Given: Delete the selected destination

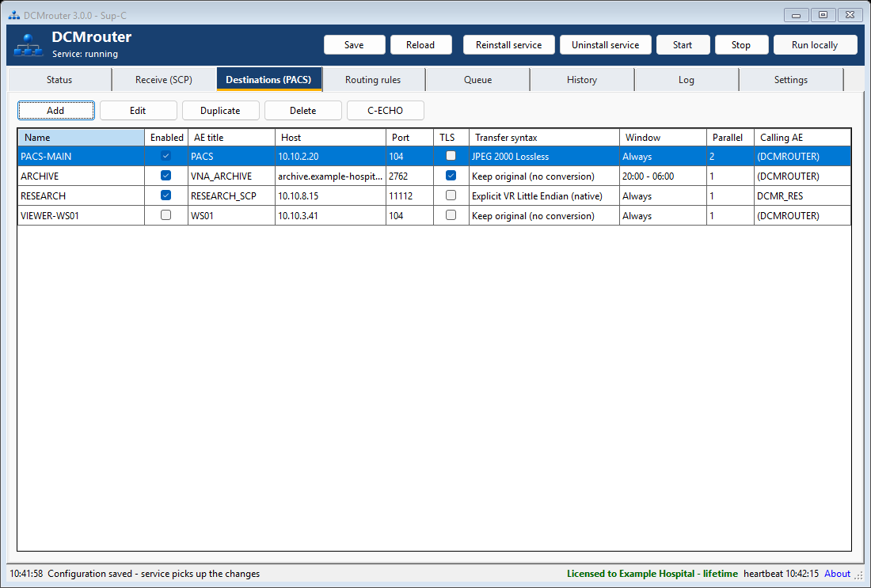Looking at the screenshot, I should click(302, 111).
